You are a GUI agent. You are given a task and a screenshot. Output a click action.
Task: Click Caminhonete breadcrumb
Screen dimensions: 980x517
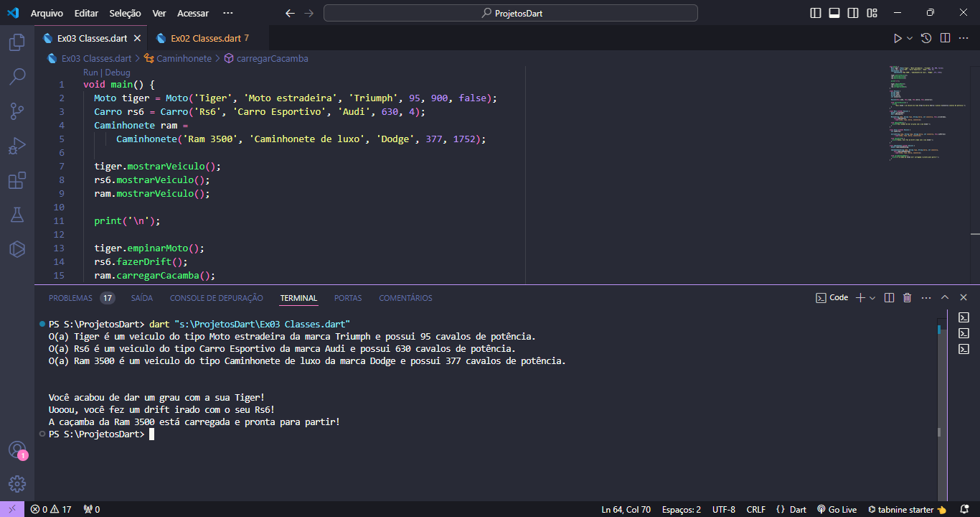pos(184,58)
